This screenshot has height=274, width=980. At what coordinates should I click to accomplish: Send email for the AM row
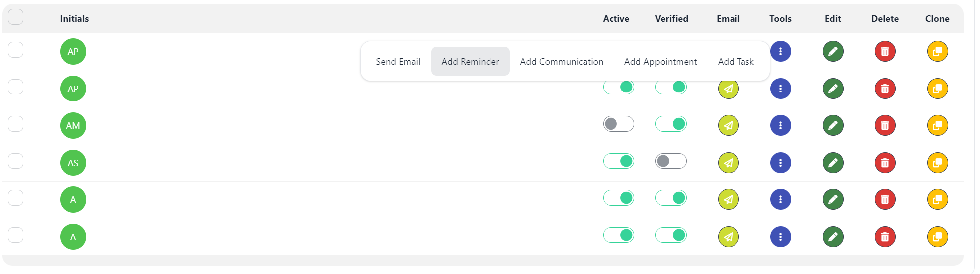point(728,125)
